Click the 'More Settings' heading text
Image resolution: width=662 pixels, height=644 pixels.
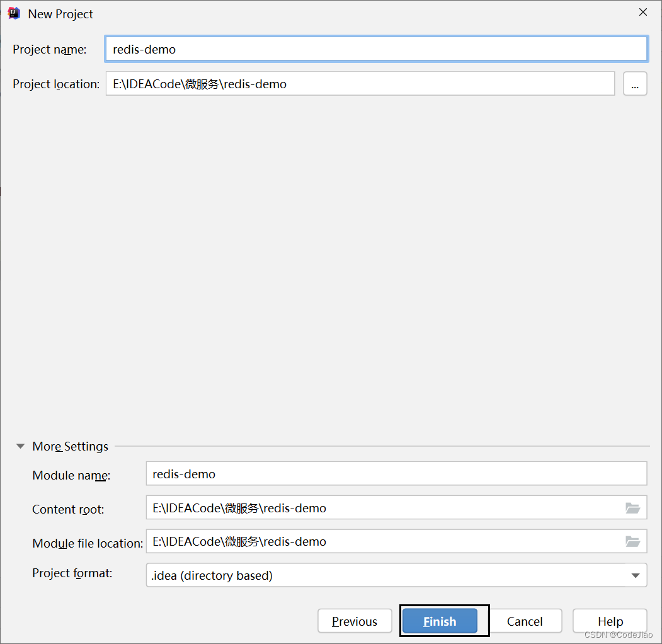70,446
